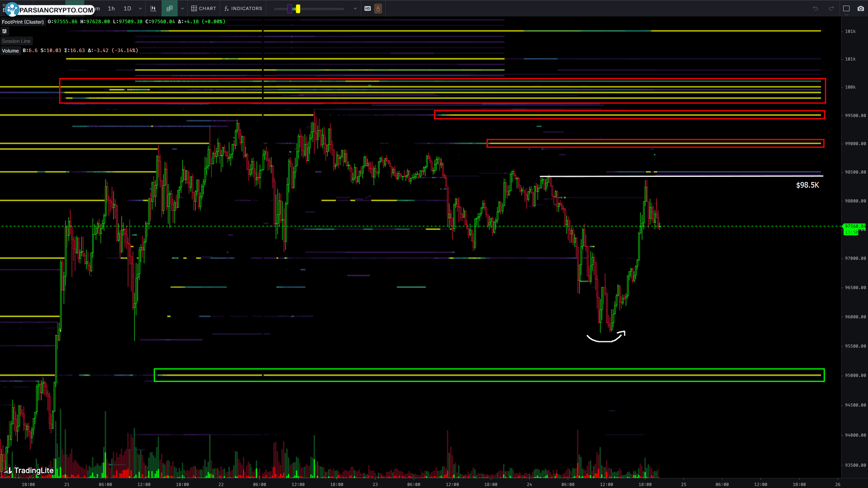The image size is (868, 488).
Task: Click the Volume indicator label
Action: pyautogui.click(x=10, y=51)
